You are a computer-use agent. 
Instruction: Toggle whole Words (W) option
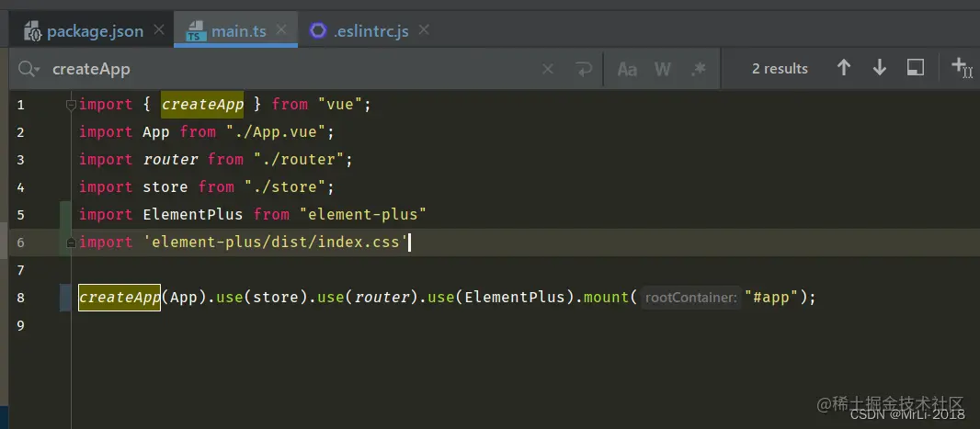coord(663,69)
